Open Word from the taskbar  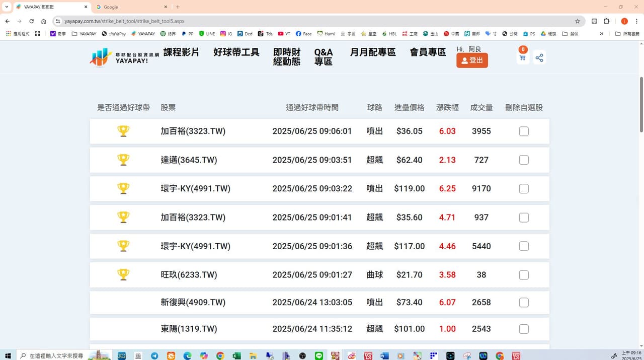[384, 355]
